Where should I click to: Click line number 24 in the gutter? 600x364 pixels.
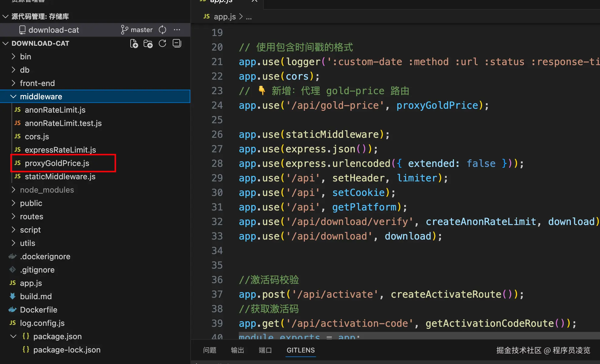217,105
